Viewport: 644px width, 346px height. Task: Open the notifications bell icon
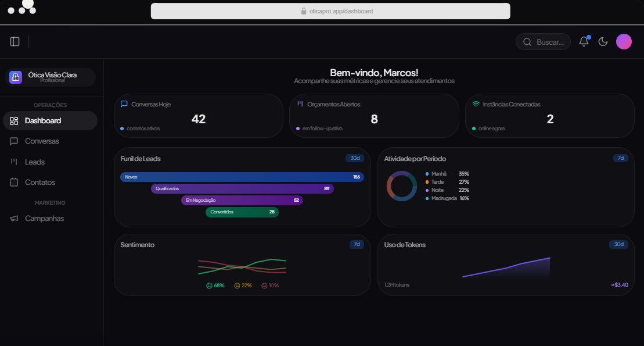[583, 41]
